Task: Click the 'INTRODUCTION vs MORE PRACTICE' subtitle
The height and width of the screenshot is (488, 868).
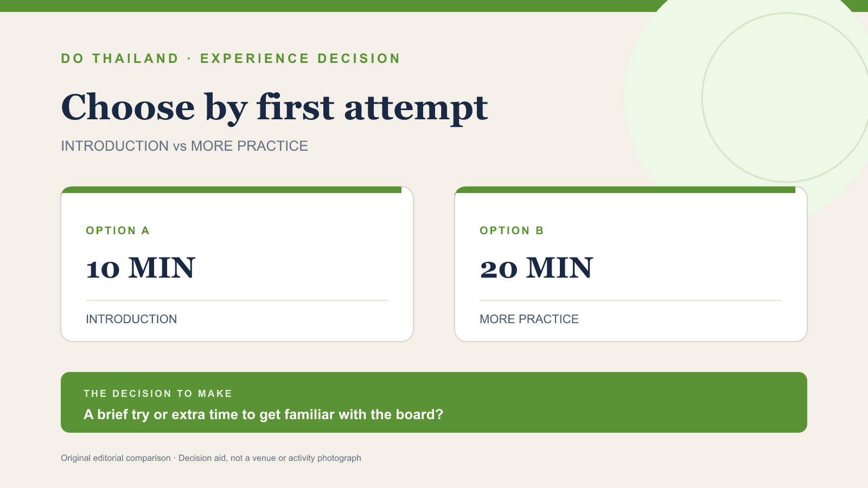Action: (184, 146)
